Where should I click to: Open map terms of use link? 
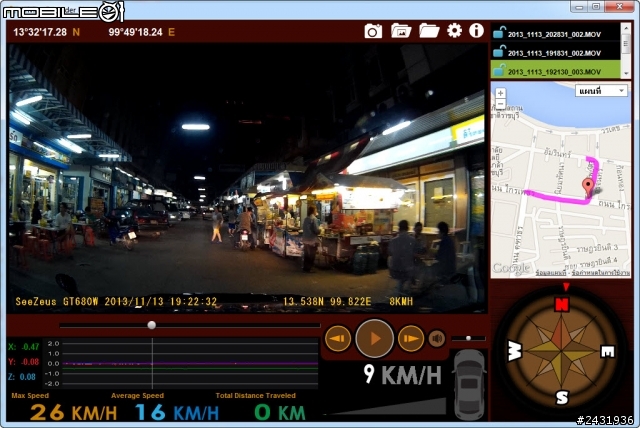pos(601,273)
